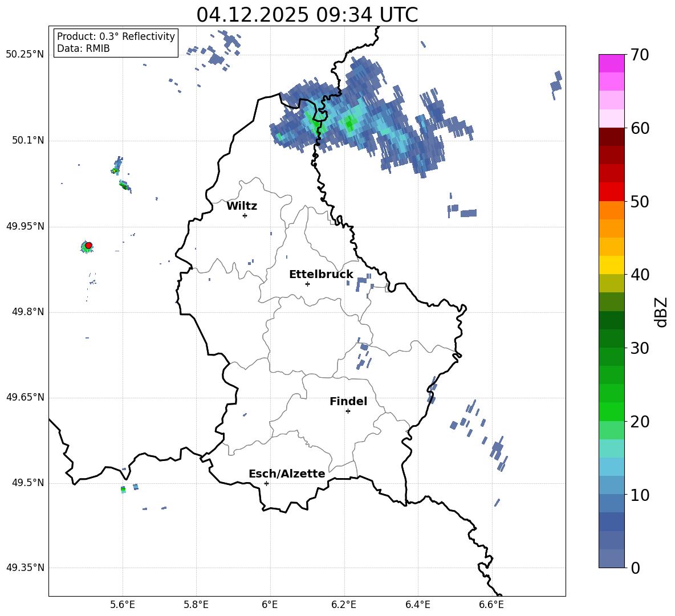Click the green high-reflectivity core in northern rain cell
The height and width of the screenshot is (616, 675).
349,125
